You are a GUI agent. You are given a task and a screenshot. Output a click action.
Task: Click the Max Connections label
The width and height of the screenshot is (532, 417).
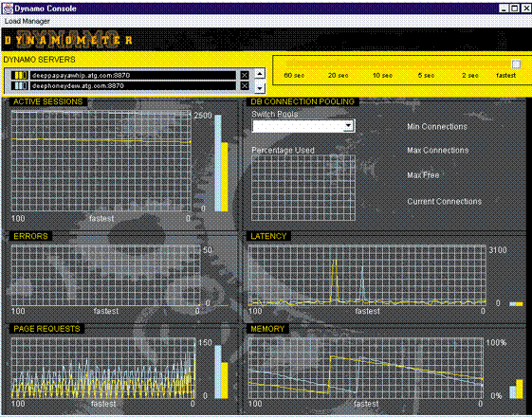(438, 150)
